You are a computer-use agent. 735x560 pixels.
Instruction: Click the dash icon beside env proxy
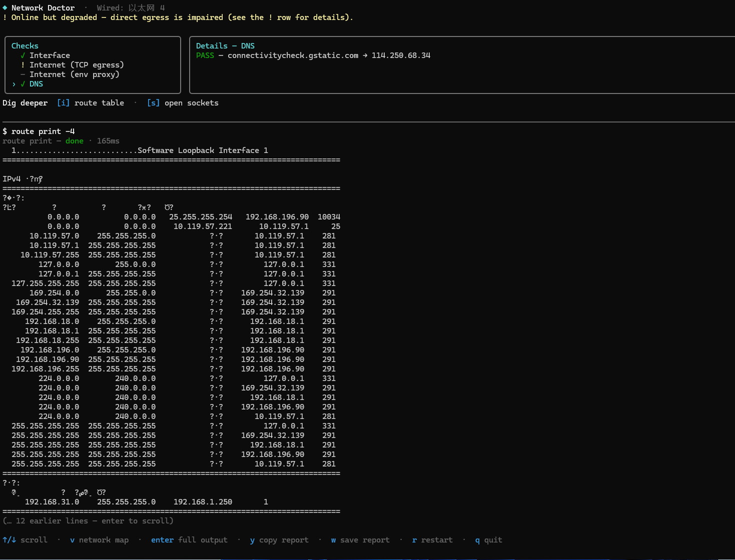23,74
